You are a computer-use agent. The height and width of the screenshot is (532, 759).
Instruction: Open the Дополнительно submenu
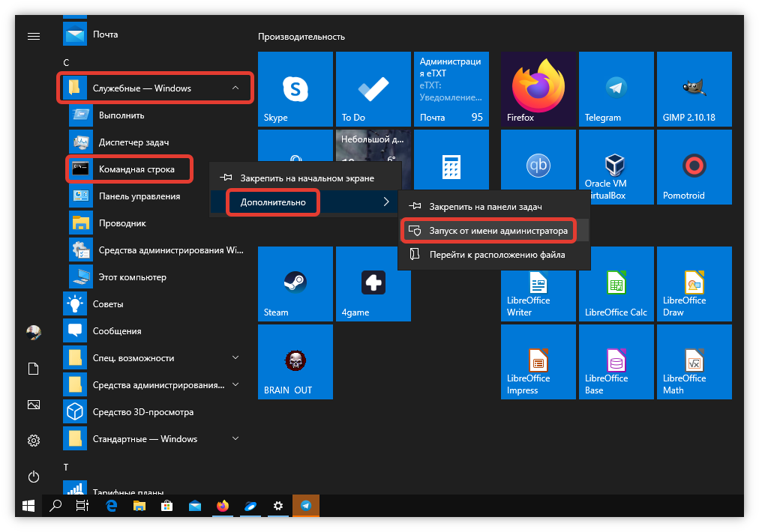[x=274, y=202]
